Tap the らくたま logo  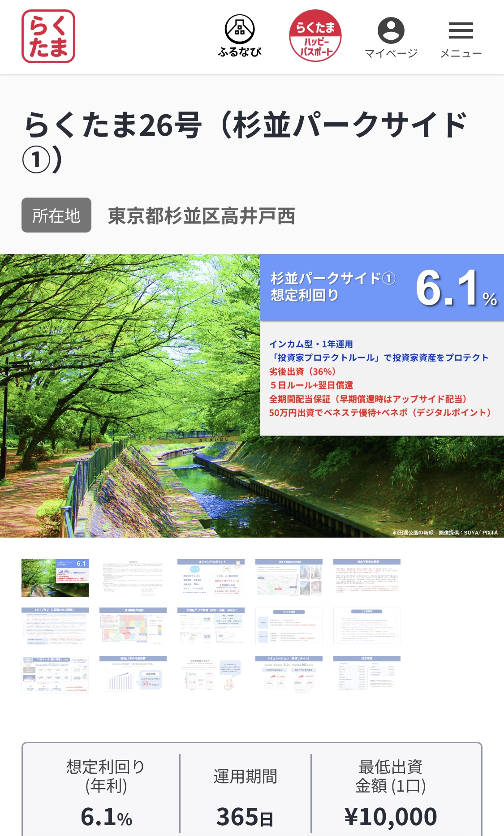click(x=48, y=36)
